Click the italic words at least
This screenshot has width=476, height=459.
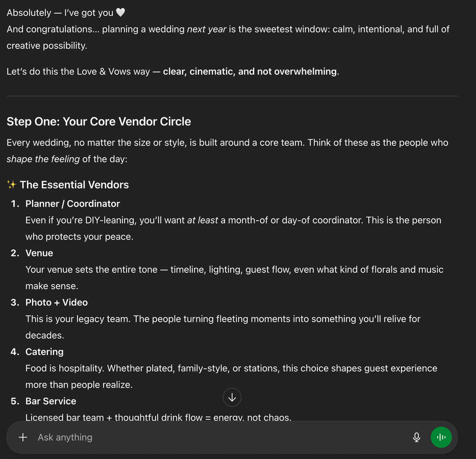(x=203, y=220)
